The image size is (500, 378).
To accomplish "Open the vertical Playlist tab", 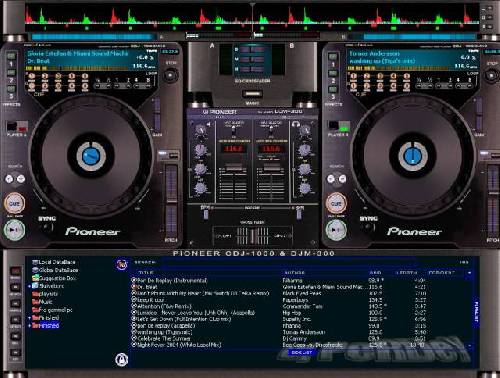I will point(476,312).
